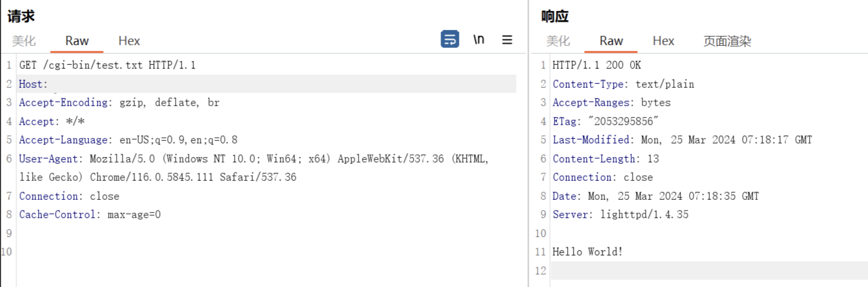Open the request panel hamburger menu

[x=507, y=39]
